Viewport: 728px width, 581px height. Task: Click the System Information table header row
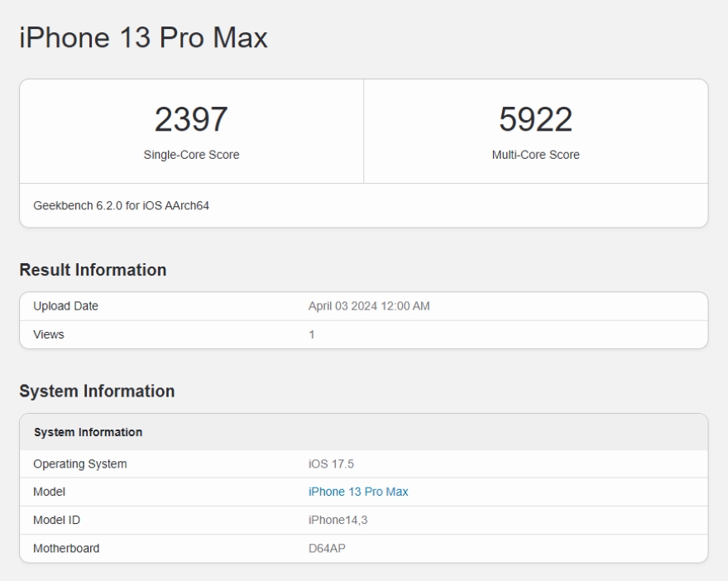(88, 432)
